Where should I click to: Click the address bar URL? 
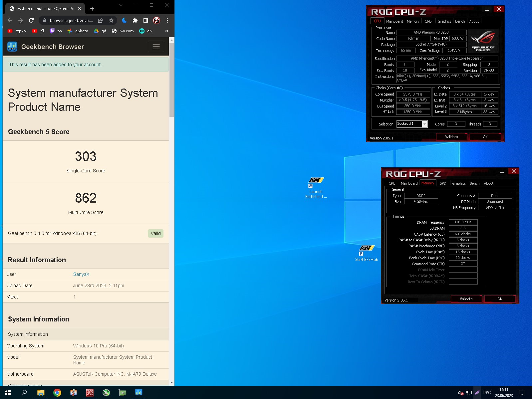71,20
